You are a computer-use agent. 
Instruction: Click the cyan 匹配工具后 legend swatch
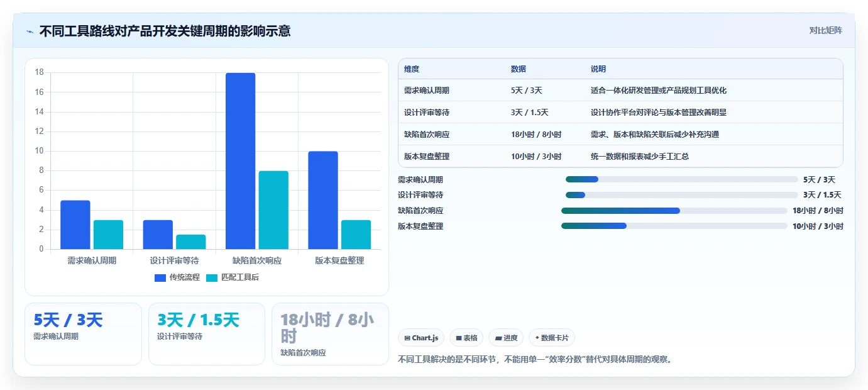coord(212,277)
